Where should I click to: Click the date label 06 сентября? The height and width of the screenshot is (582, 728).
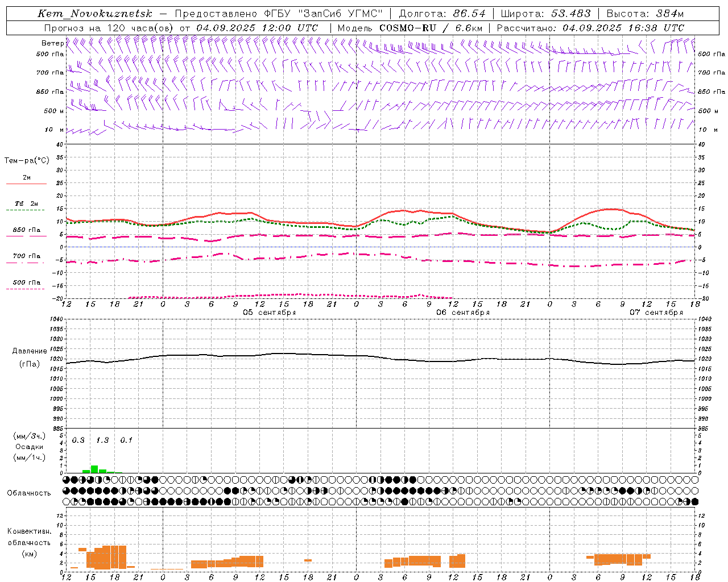[x=463, y=313]
